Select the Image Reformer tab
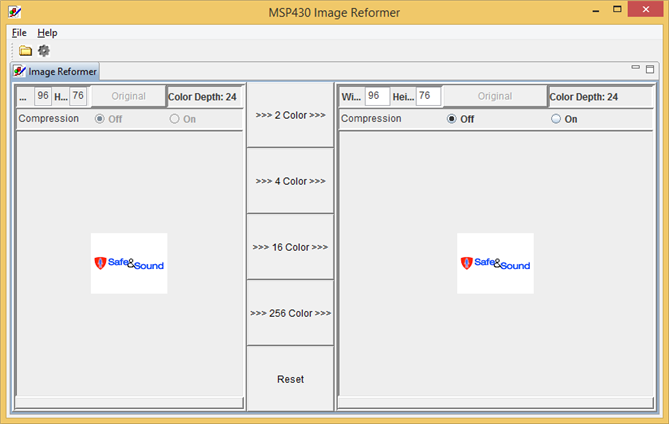 [x=55, y=71]
